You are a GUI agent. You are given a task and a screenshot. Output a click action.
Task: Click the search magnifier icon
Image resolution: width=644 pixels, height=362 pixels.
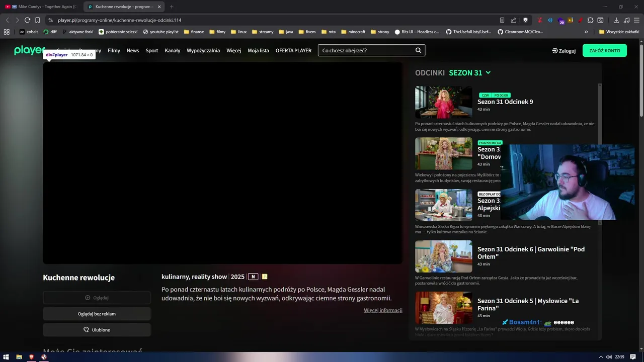point(418,50)
